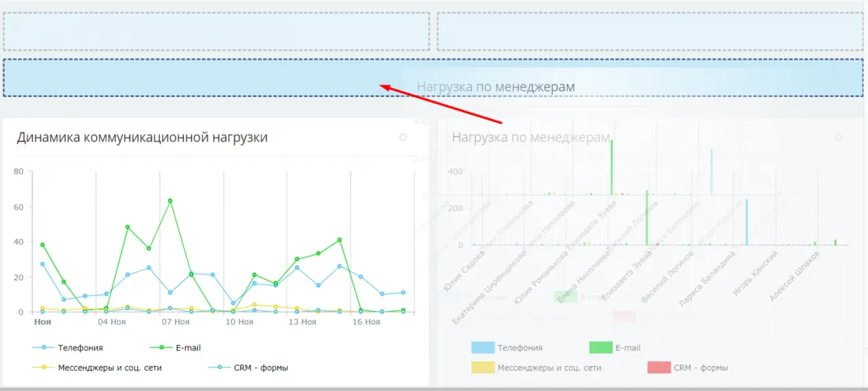The height and width of the screenshot is (391, 868).
Task: Select first green E-mail data point at chart start
Action: (x=43, y=245)
